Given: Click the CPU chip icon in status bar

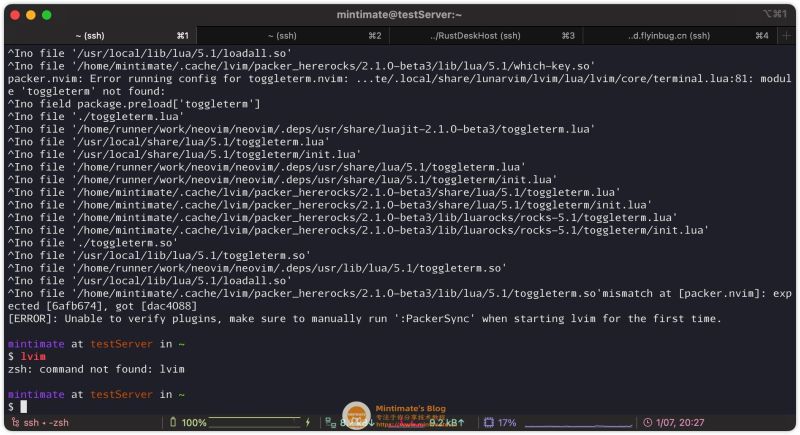Looking at the screenshot, I should coord(489,422).
